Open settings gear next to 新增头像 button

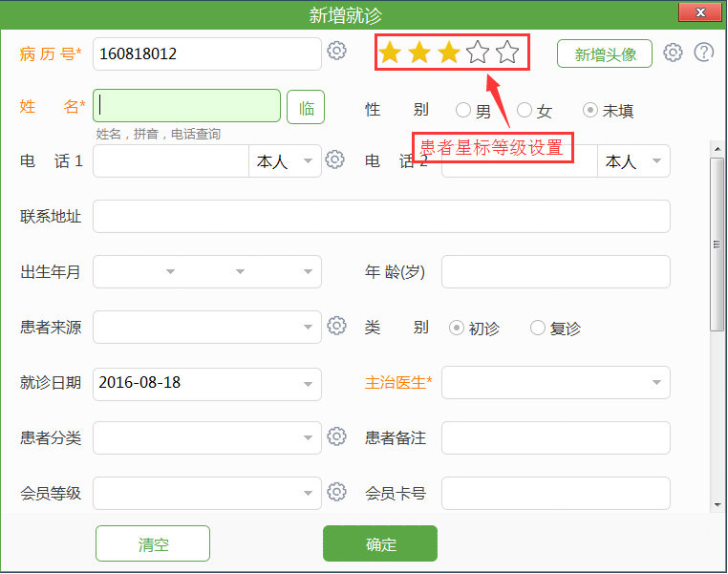(673, 53)
